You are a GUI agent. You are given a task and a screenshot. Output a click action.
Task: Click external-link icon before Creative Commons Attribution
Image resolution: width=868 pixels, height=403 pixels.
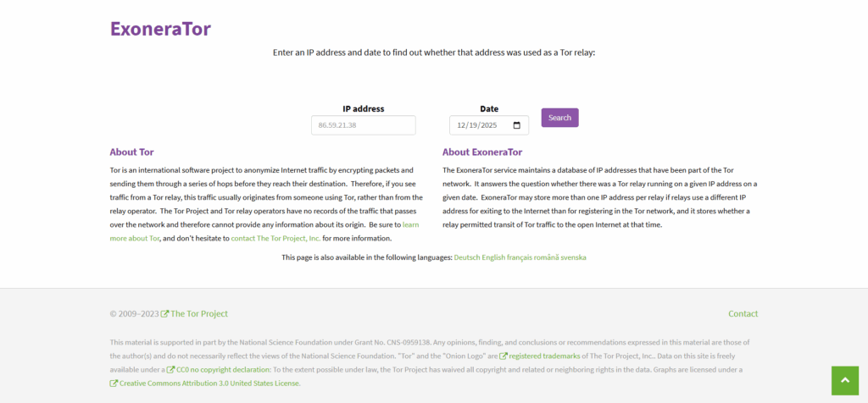tap(114, 384)
